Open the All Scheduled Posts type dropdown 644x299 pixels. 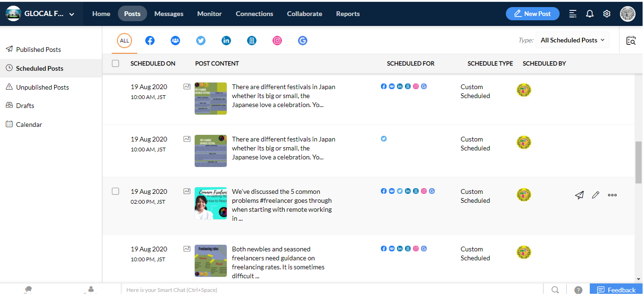click(572, 41)
